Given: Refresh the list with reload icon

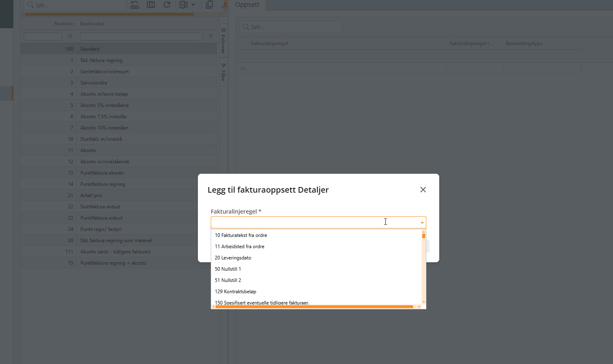Looking at the screenshot, I should click(167, 5).
